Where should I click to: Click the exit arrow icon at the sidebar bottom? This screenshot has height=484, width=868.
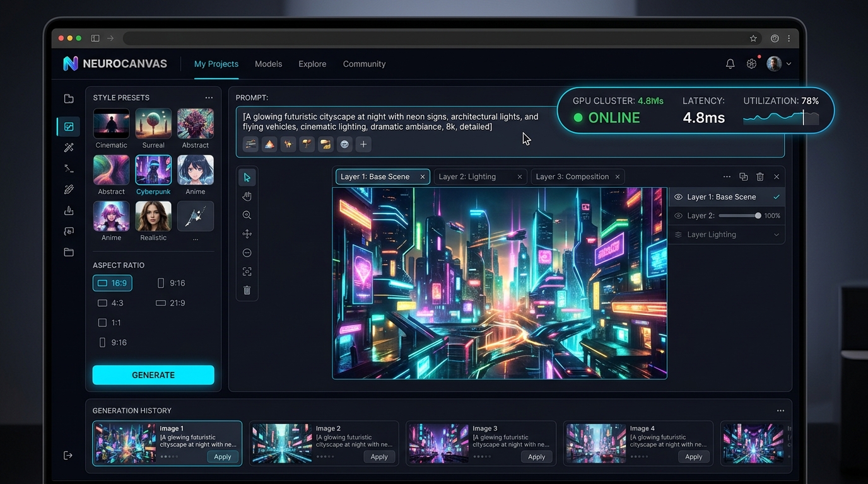[68, 456]
